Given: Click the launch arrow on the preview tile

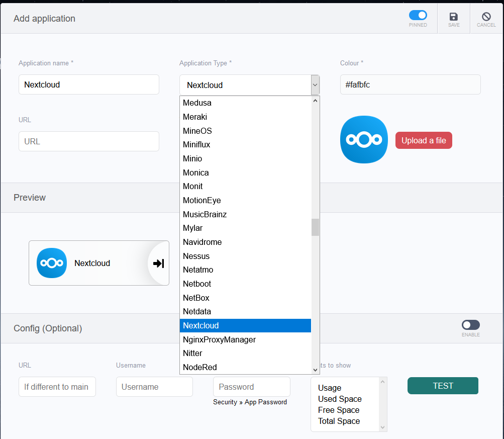Looking at the screenshot, I should (158, 262).
